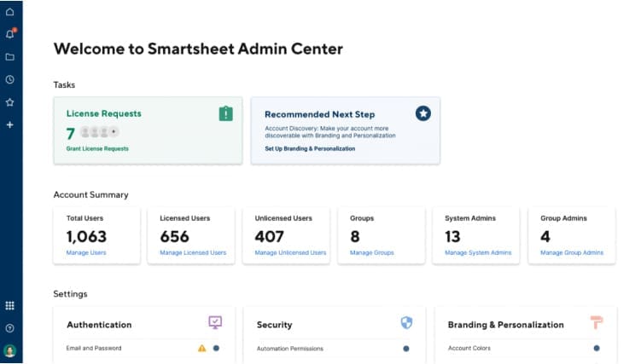Click the blue dot for Email and Password

[216, 348]
